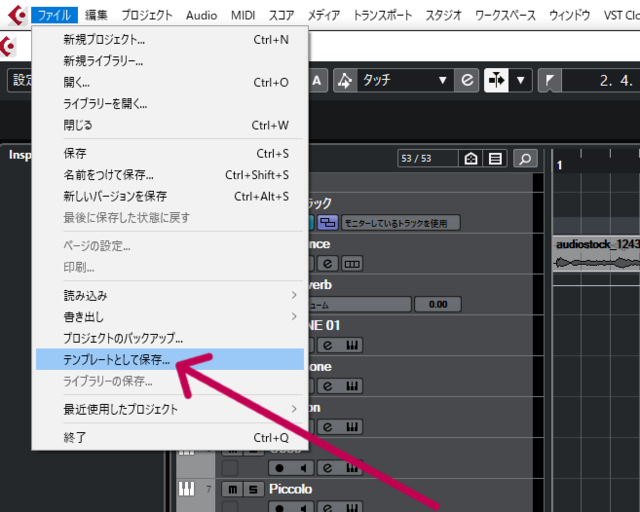640x512 pixels.
Task: Open the タッチ automation mode dropdown
Action: point(406,80)
